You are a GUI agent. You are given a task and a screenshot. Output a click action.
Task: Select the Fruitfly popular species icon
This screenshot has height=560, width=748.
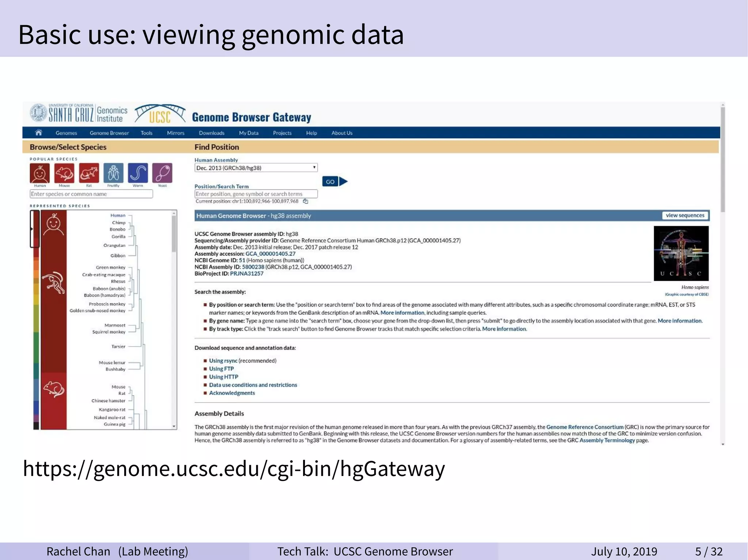(x=113, y=173)
